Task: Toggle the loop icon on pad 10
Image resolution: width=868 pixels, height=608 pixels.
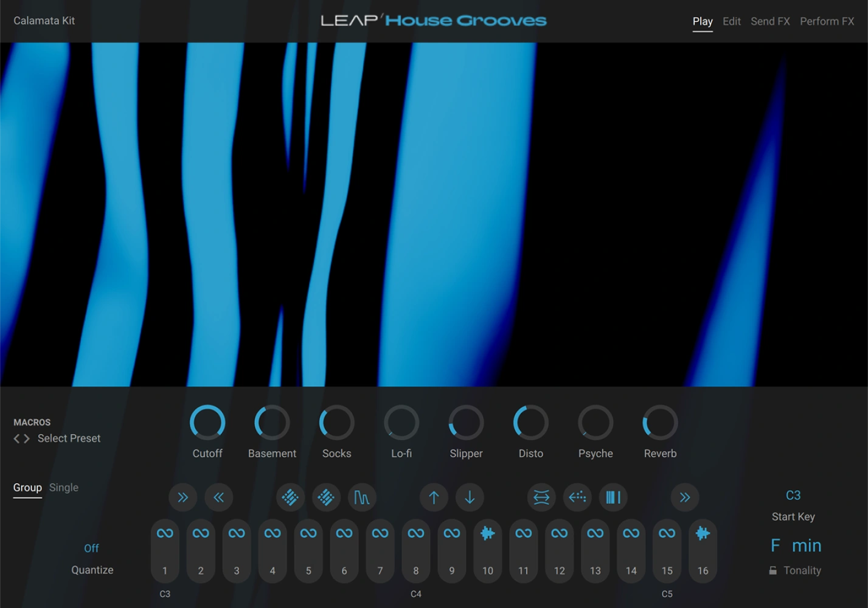Action: 487,533
